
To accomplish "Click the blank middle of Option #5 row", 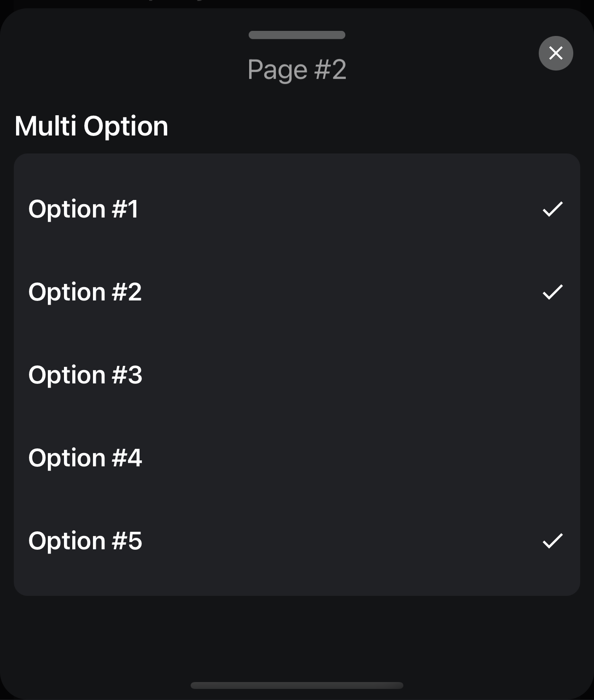I will (x=322, y=541).
